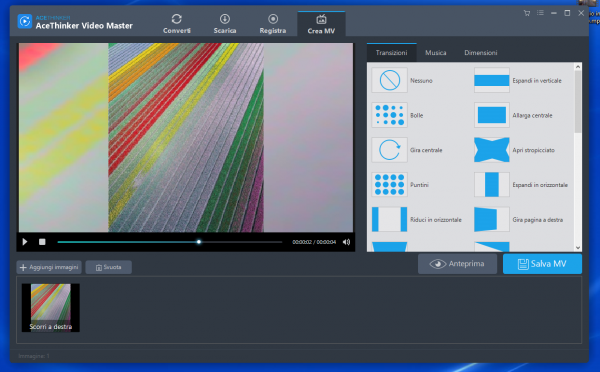The height and width of the screenshot is (372, 600).
Task: Select the Crea MV tab
Action: pos(321,24)
